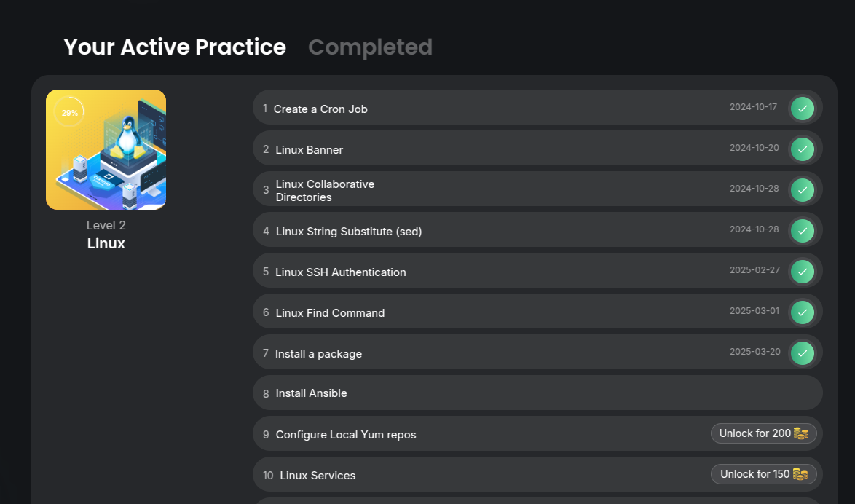Unlock Linux Services for 150 coins
Viewport: 855px width, 504px height.
tap(763, 474)
